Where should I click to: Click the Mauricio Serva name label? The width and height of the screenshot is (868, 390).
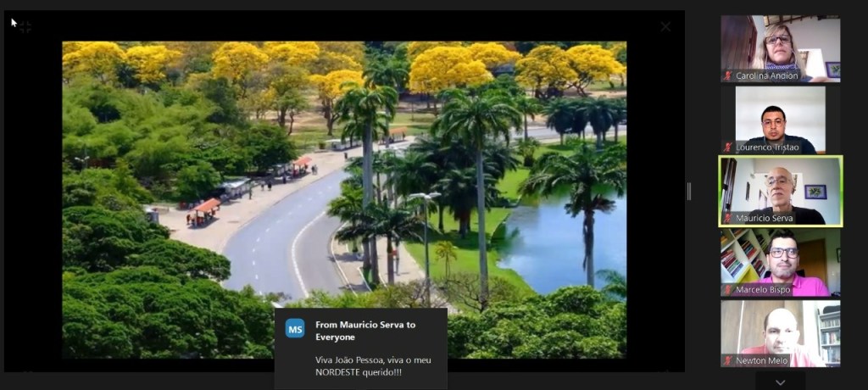(765, 218)
